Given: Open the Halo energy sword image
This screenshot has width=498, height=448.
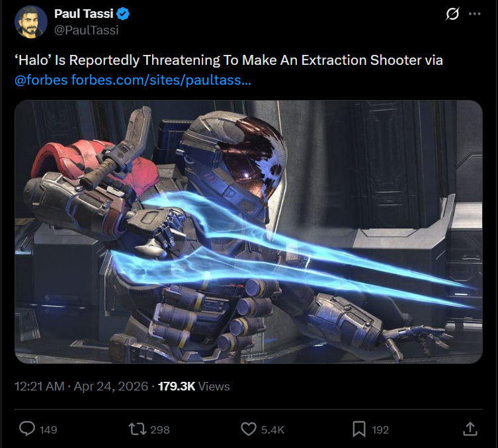Looking at the screenshot, I should pos(249,232).
